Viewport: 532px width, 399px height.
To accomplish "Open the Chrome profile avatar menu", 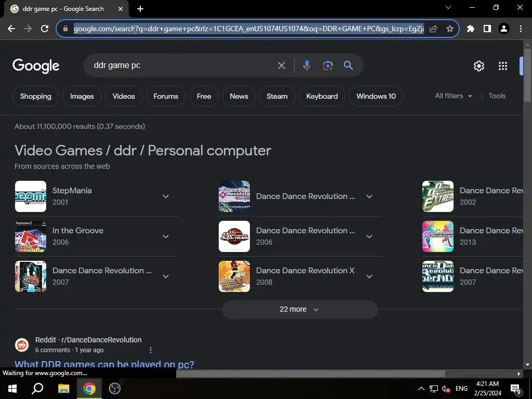I will pyautogui.click(x=504, y=29).
